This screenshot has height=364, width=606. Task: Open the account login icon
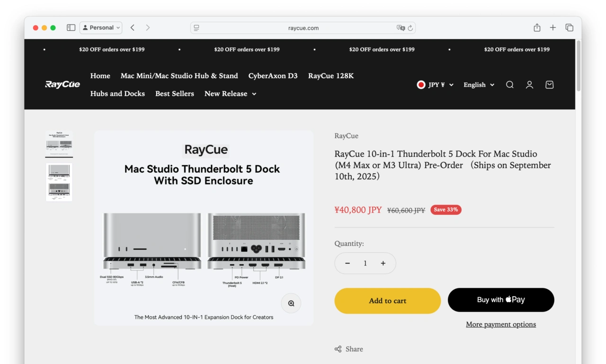coord(529,85)
